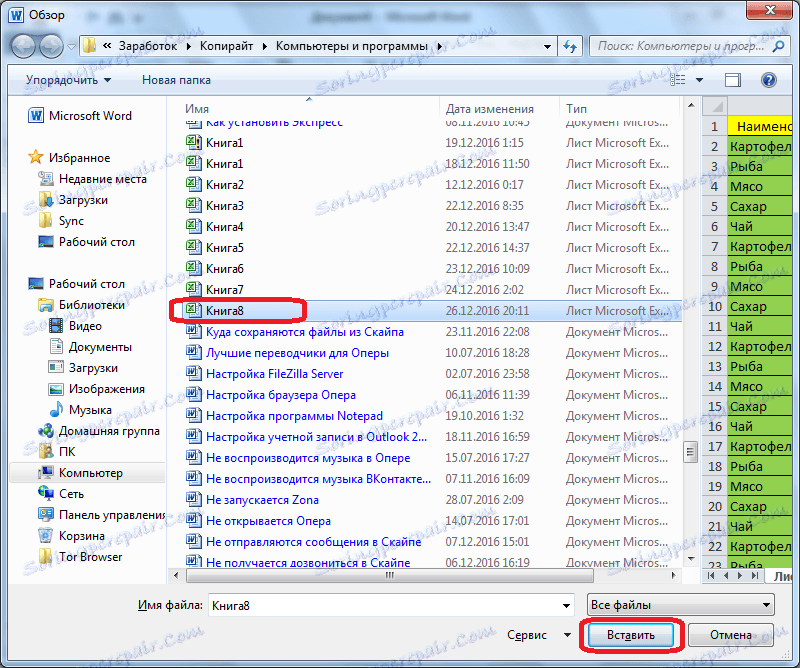Image resolution: width=800 pixels, height=668 pixels.
Task: Click the Tor Browser folder icon
Action: click(x=45, y=556)
